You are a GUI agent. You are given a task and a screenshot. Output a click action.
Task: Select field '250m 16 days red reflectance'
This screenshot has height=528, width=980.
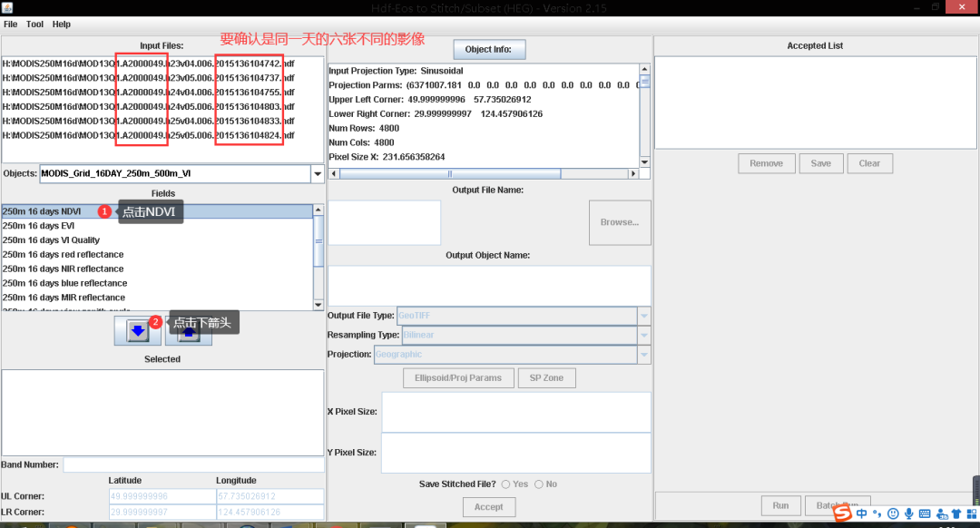(x=157, y=254)
